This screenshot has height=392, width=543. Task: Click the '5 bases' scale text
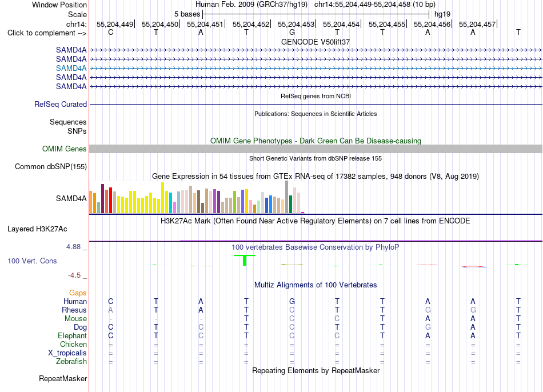pyautogui.click(x=187, y=14)
